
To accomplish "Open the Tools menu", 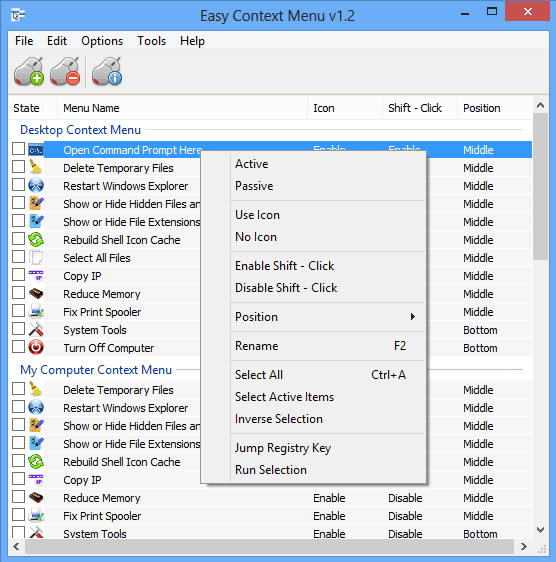I will tap(151, 41).
